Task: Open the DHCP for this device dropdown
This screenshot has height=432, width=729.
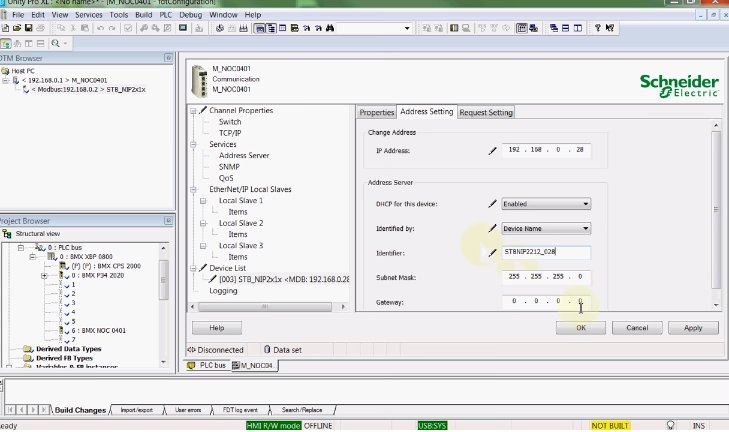Action: click(585, 204)
